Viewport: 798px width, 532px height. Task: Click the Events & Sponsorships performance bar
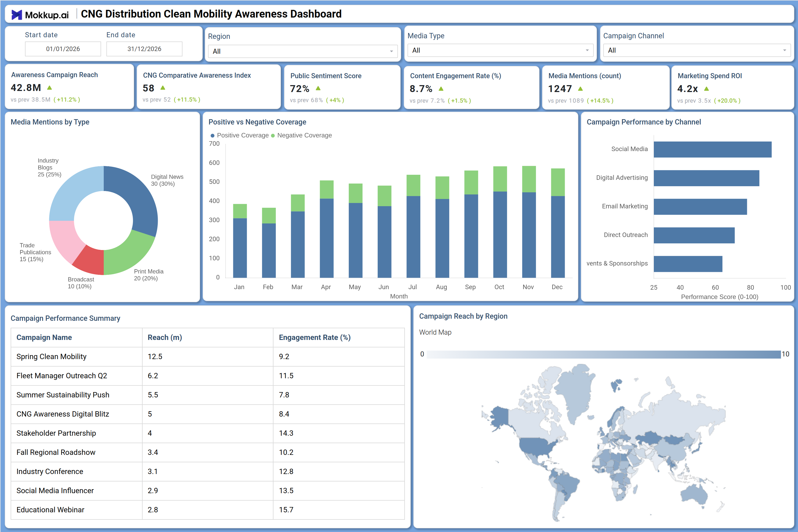point(688,264)
